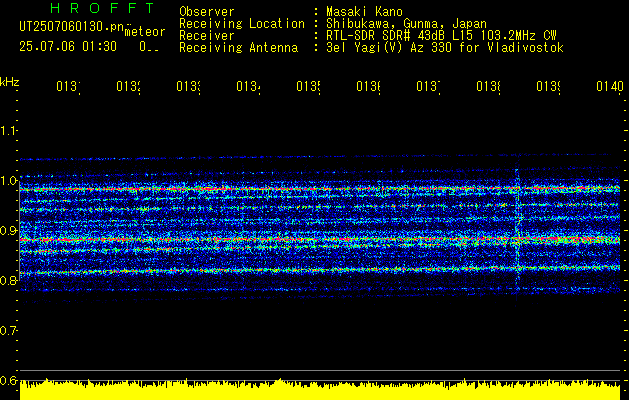Click the 0134 time marker

click(x=248, y=86)
